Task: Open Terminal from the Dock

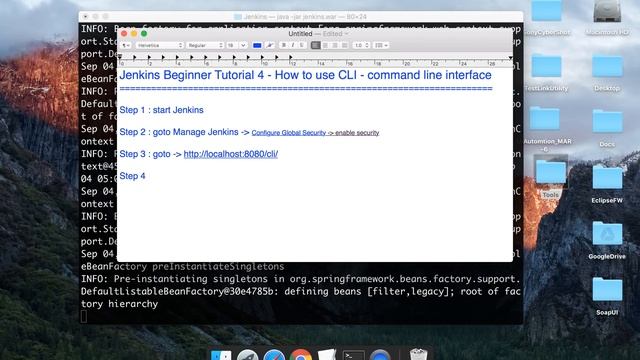Action: (x=353, y=355)
